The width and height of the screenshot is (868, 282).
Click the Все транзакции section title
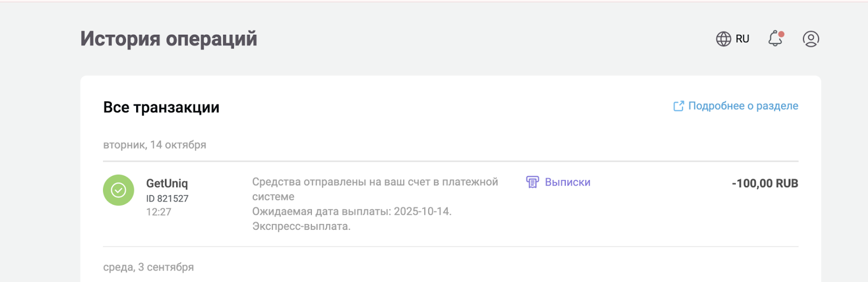[161, 107]
